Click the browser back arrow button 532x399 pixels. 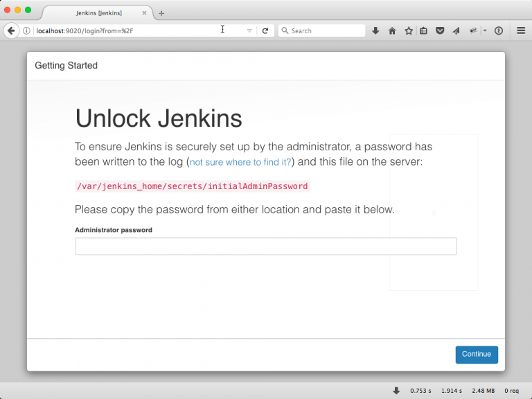click(x=11, y=30)
